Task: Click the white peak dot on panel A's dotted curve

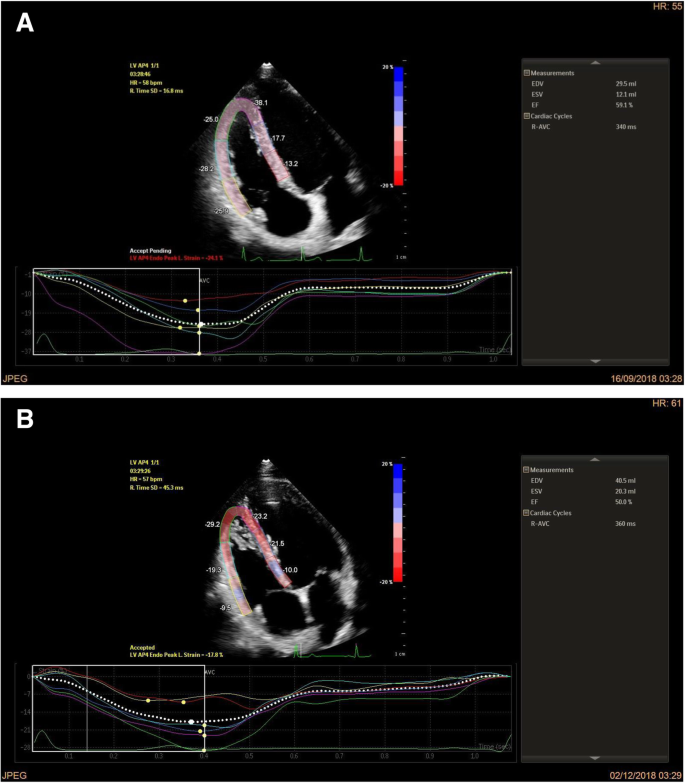Action: 200,325
